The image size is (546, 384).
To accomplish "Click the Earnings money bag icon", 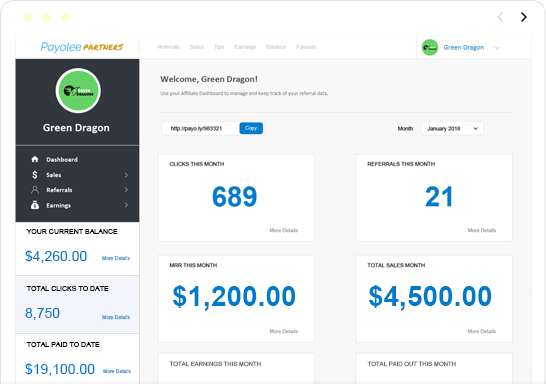I will coord(35,205).
